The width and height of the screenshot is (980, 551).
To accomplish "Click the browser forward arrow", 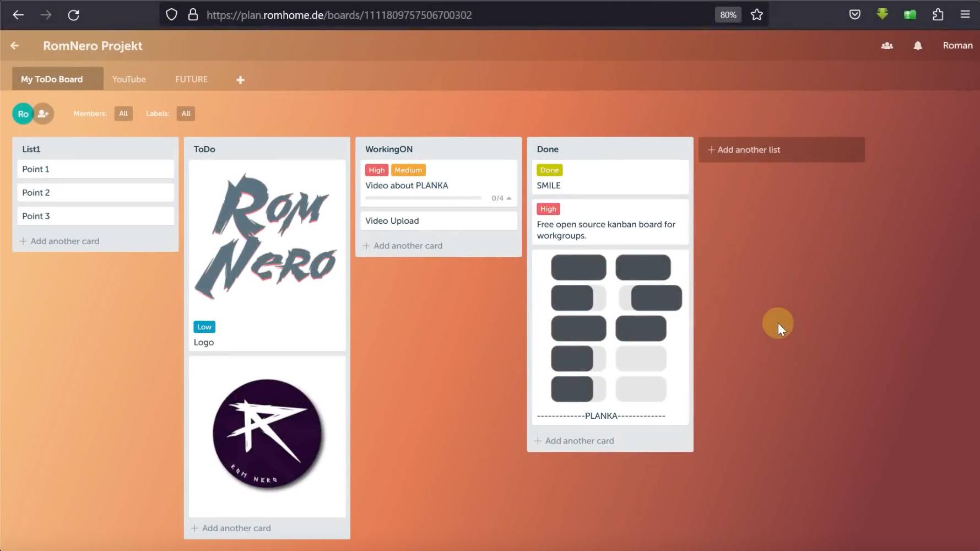I will tap(46, 15).
